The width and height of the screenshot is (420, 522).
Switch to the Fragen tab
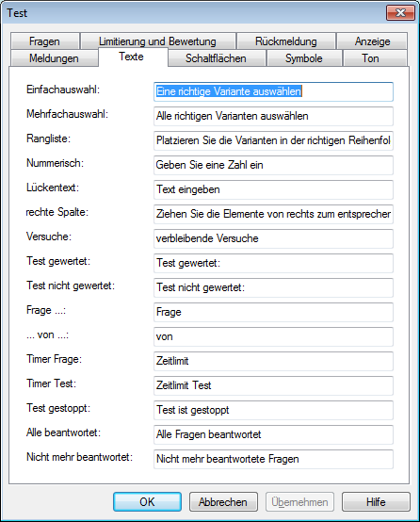(45, 41)
